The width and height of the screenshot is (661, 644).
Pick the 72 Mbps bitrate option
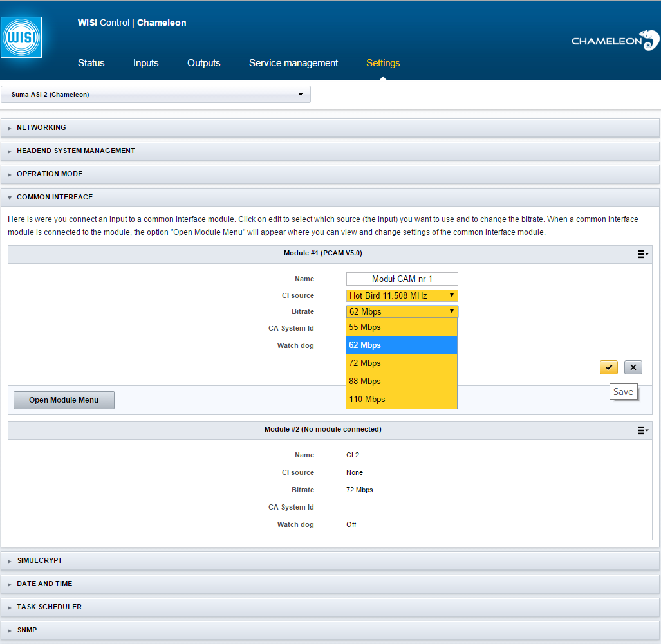[x=402, y=363]
